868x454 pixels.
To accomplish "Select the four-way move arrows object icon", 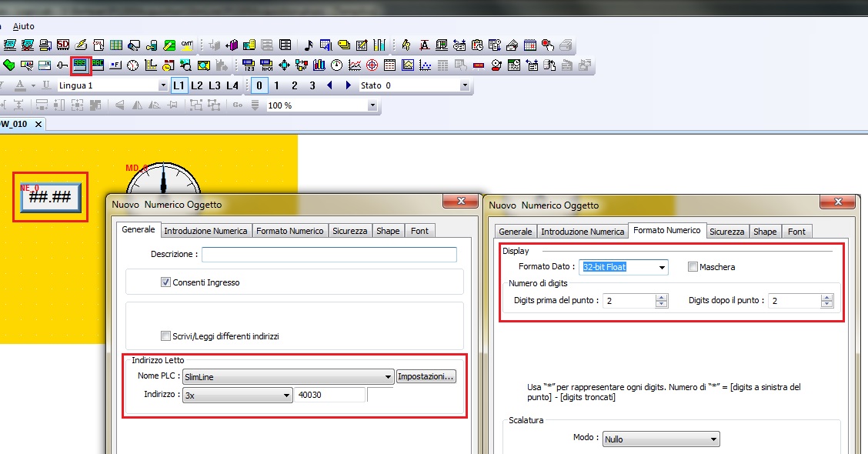I will point(284,65).
